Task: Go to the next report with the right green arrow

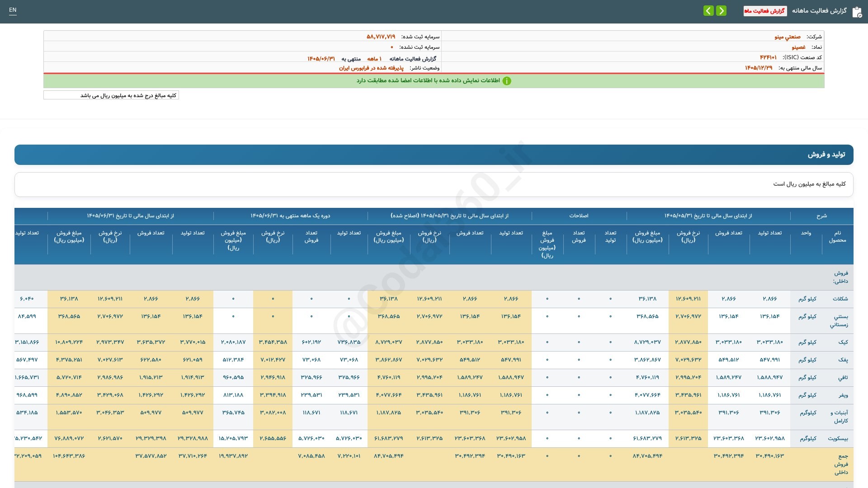Action: (x=722, y=10)
